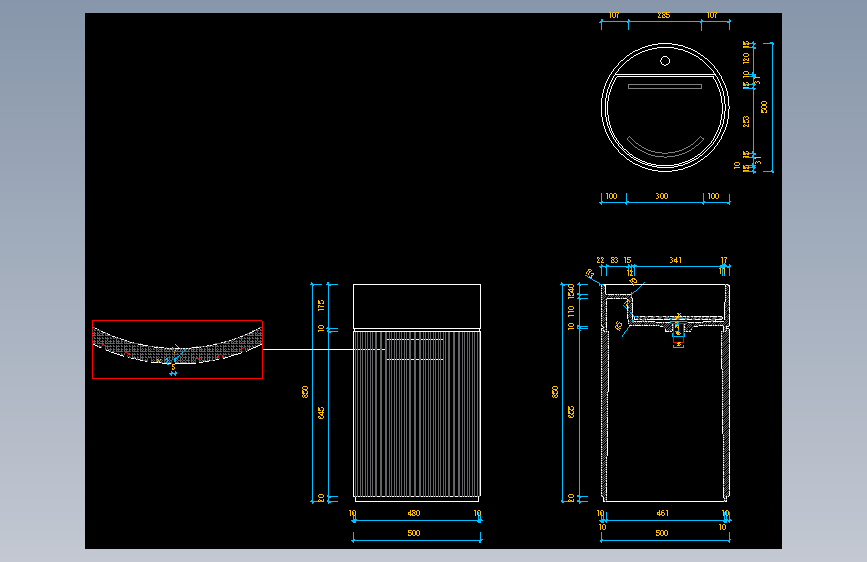Screen dimensions: 867x562
Task: Select the 480 dimension under front elevation
Action: [414, 513]
